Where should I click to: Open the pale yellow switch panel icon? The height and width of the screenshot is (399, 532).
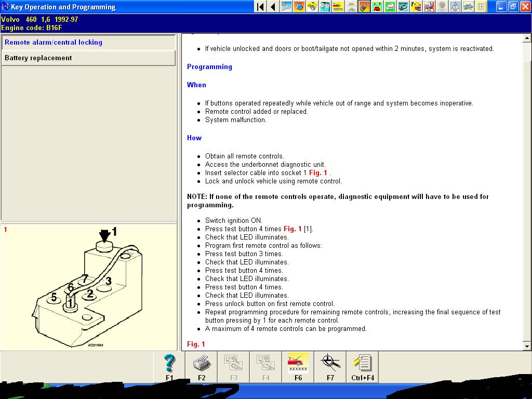coord(481,6)
